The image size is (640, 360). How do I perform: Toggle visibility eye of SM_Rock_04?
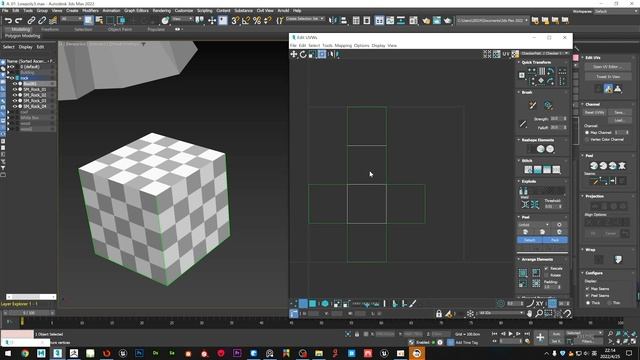click(15, 107)
